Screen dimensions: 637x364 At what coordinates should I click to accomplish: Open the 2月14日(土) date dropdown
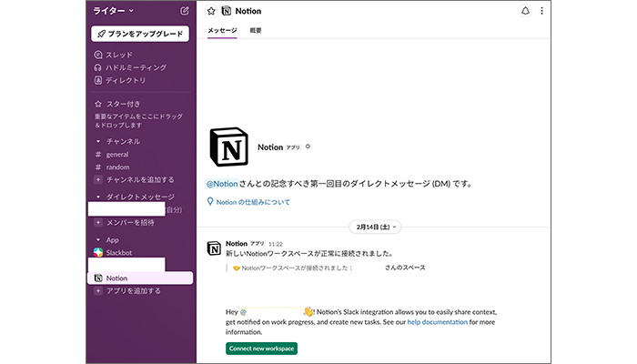coord(375,227)
